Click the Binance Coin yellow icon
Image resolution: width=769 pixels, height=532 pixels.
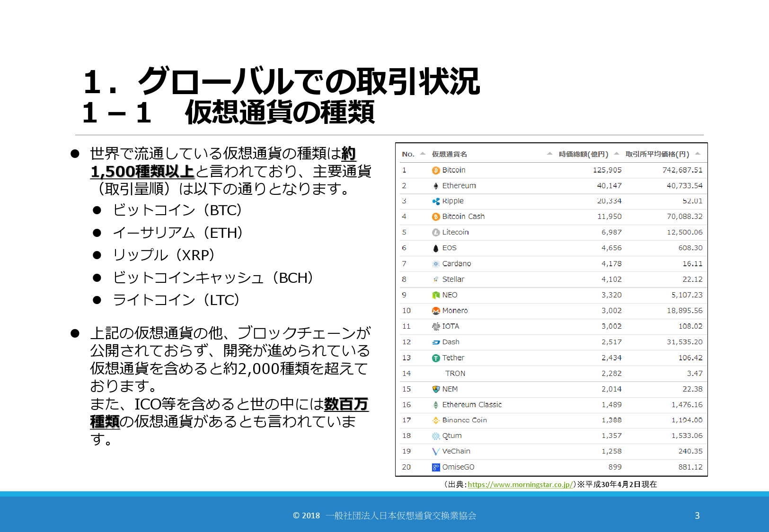(436, 420)
